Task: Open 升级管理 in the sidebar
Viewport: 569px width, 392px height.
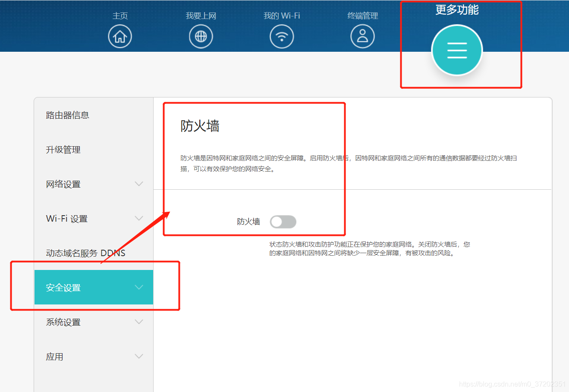Action: pyautogui.click(x=94, y=150)
